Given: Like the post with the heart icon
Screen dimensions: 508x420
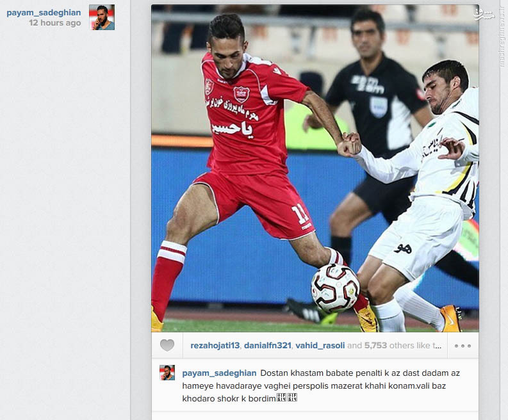Looking at the screenshot, I should (167, 345).
